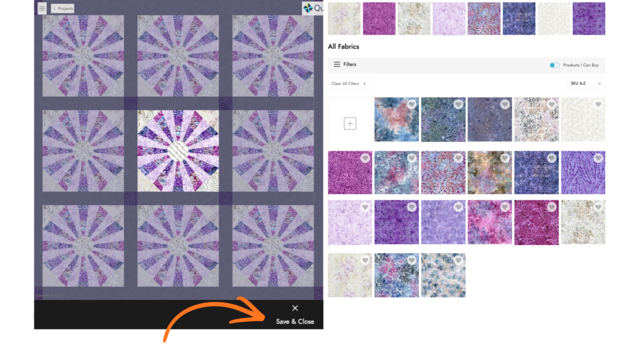Click the Save & Close button
Viewport: 644px width, 362px height.
295,321
